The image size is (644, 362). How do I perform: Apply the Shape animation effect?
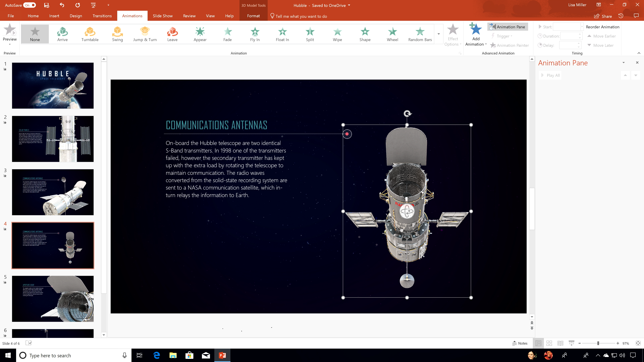click(x=365, y=34)
